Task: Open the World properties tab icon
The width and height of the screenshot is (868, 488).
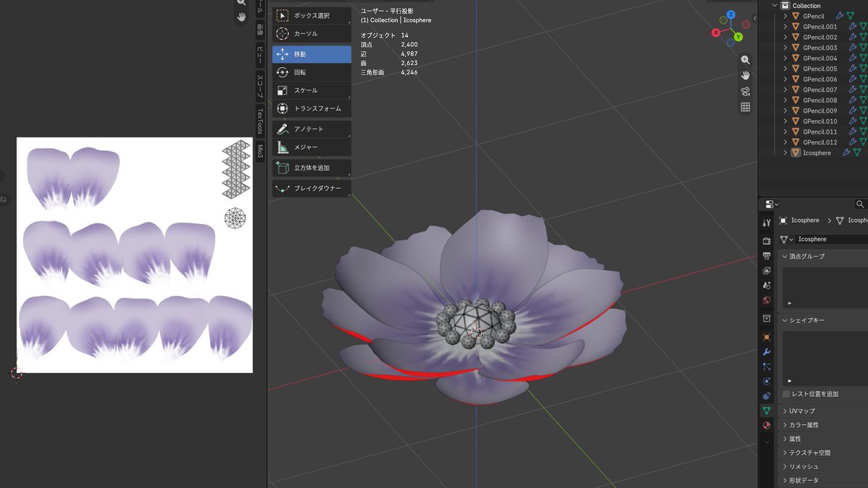Action: [x=767, y=300]
